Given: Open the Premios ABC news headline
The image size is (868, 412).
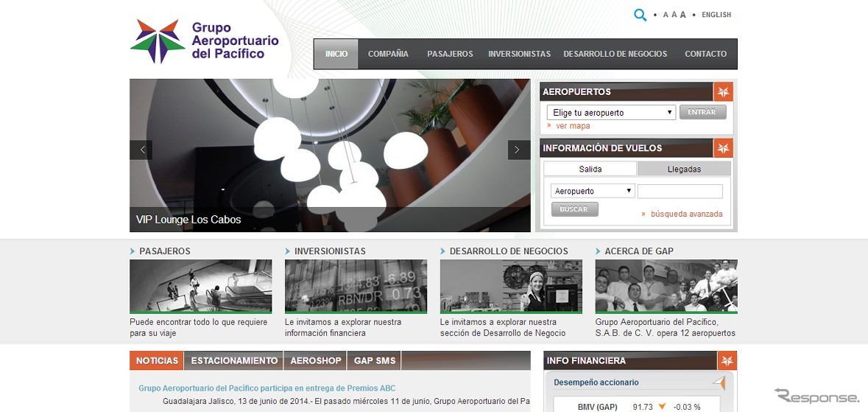Looking at the screenshot, I should click(x=267, y=388).
